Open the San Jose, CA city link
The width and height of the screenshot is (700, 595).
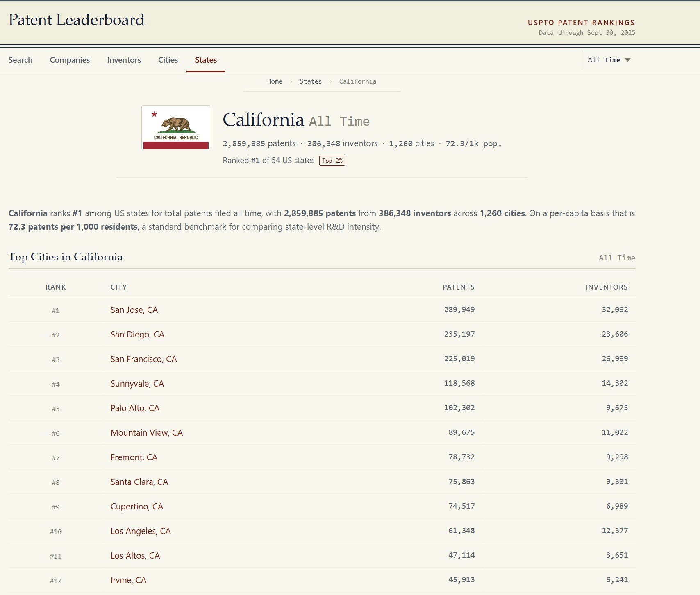[x=134, y=310]
